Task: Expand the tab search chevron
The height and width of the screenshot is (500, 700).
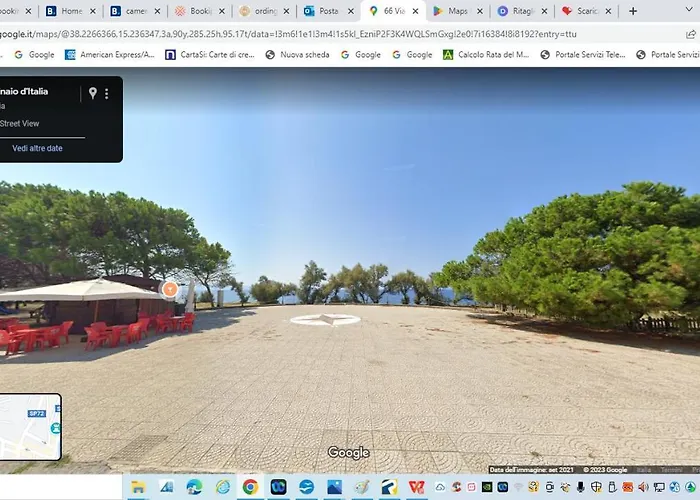Action: [689, 9]
